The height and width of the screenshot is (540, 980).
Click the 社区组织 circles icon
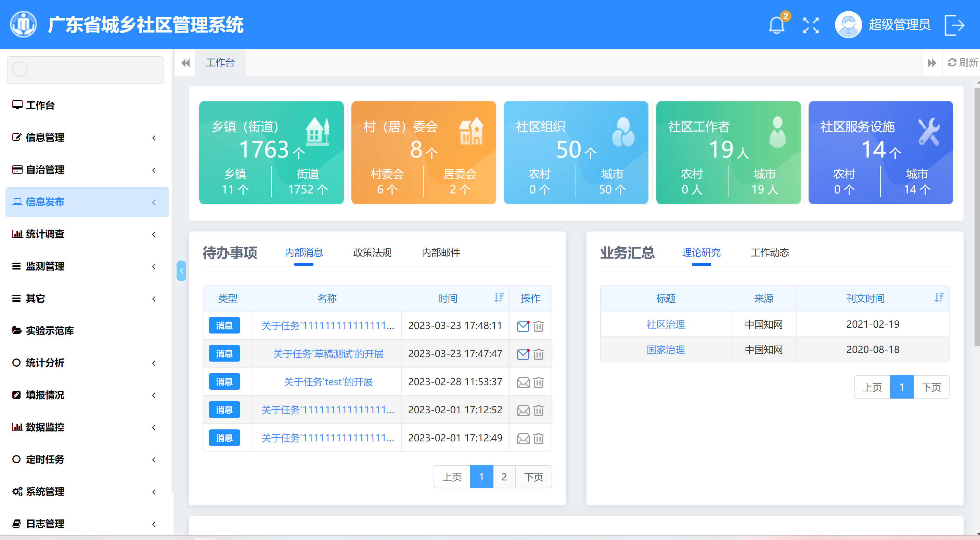(623, 132)
